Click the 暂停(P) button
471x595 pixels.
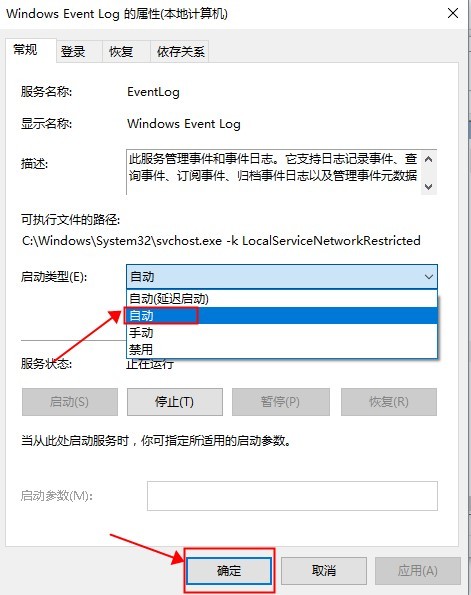tap(280, 402)
